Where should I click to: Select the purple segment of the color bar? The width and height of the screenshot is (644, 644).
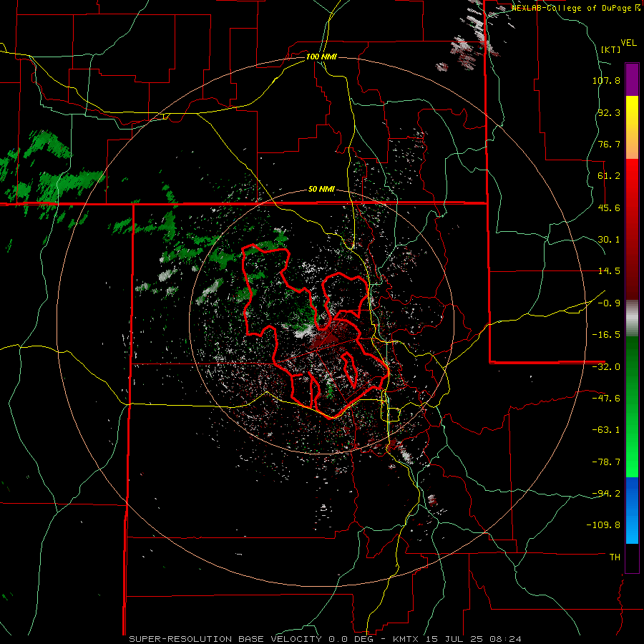point(632,79)
